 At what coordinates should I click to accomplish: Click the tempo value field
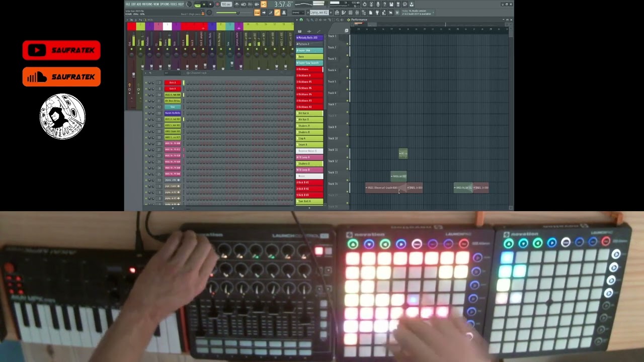tap(226, 5)
